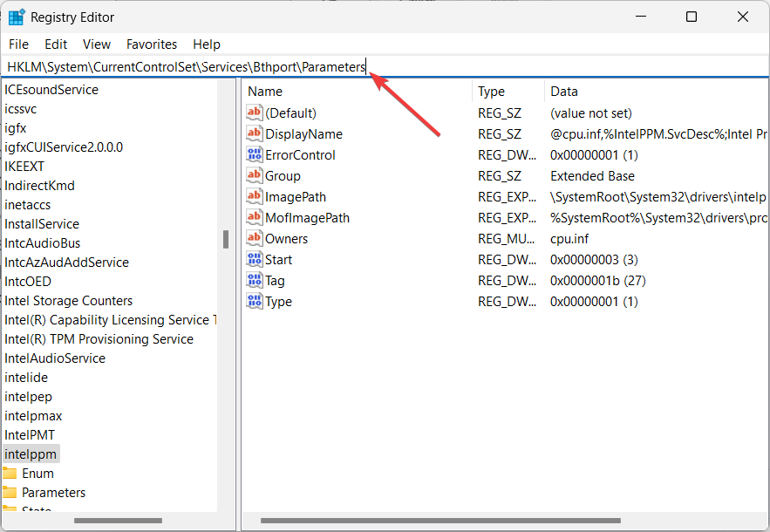The image size is (770, 532).
Task: Select the highlighted intelppm key
Action: [31, 454]
